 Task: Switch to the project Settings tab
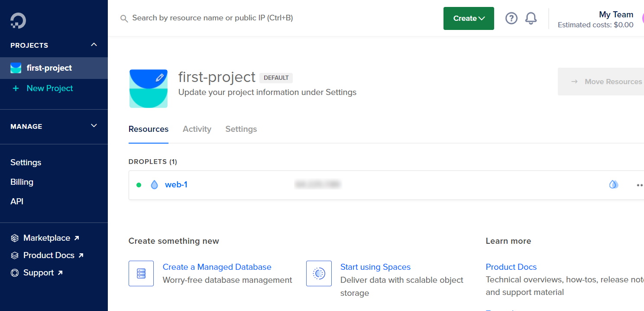point(241,129)
